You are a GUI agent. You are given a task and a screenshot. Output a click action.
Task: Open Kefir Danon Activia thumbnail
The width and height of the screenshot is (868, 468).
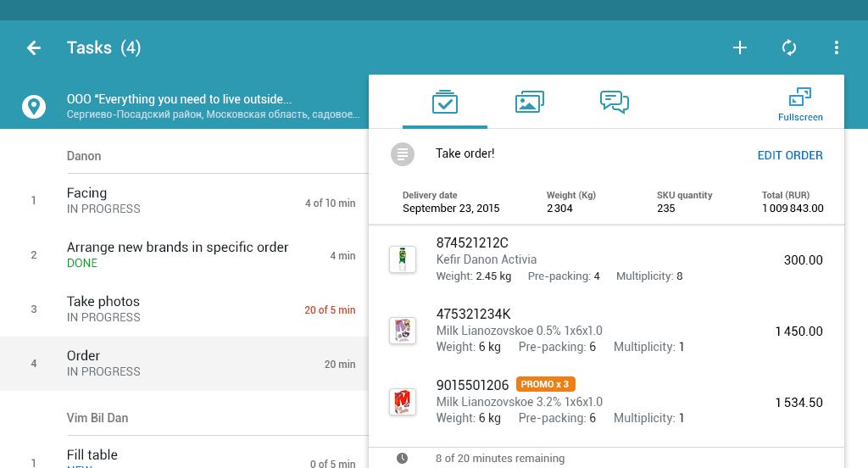[403, 259]
